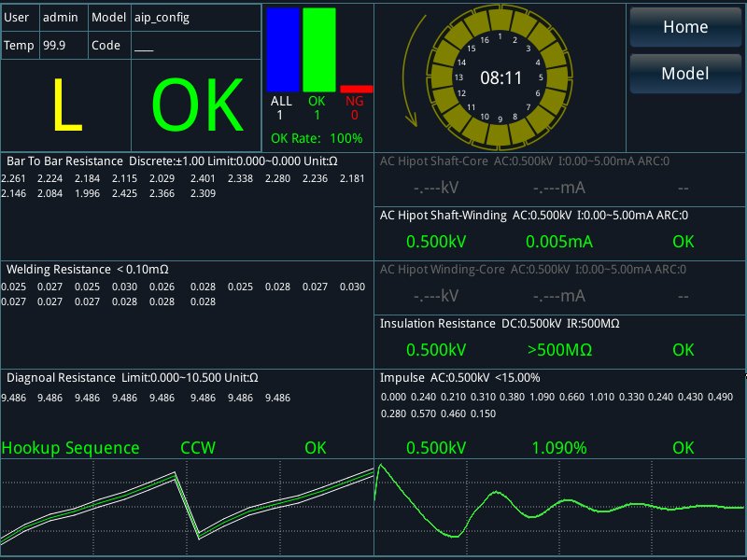Click the Insulation Resistance OK result
747x560 pixels.
pos(684,350)
